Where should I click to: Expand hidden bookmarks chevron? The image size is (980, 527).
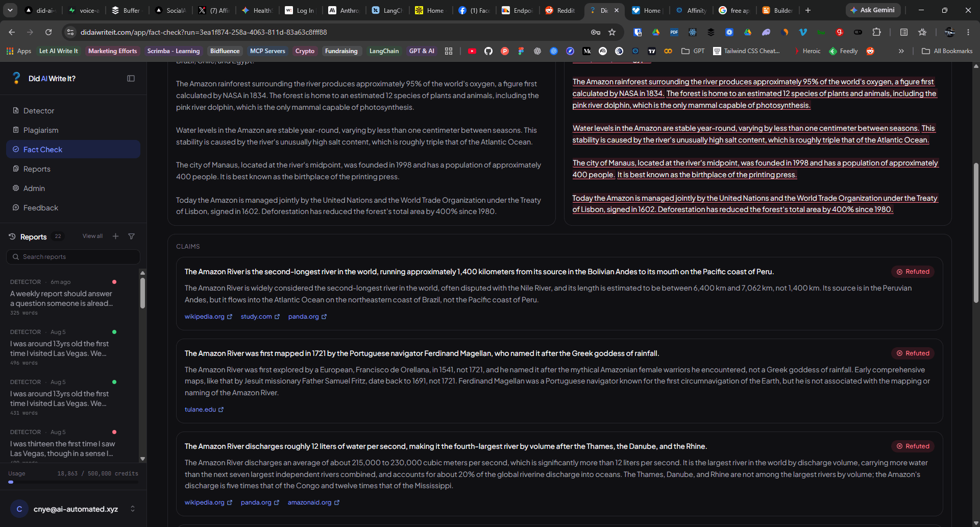click(901, 51)
